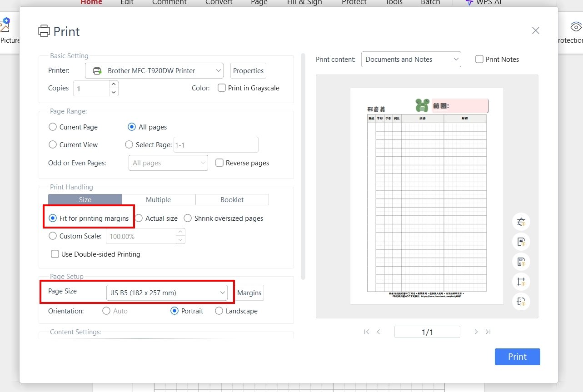Select the Landscape orientation radio button
Screen dimensions: 583x392
tap(219, 311)
